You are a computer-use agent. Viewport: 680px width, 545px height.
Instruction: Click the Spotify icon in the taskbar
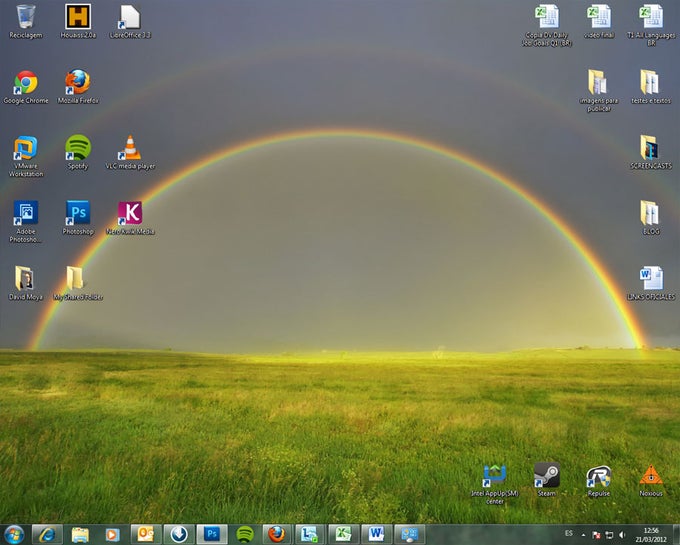245,535
